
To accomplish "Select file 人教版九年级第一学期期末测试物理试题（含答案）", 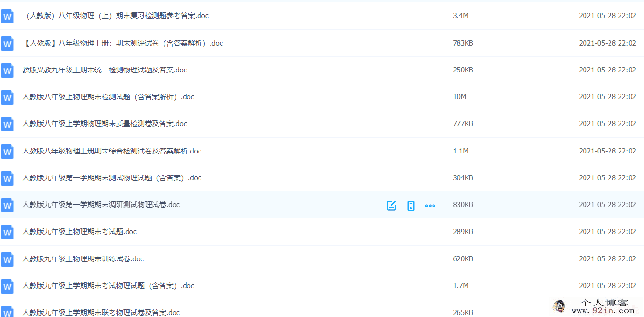I will [112, 177].
